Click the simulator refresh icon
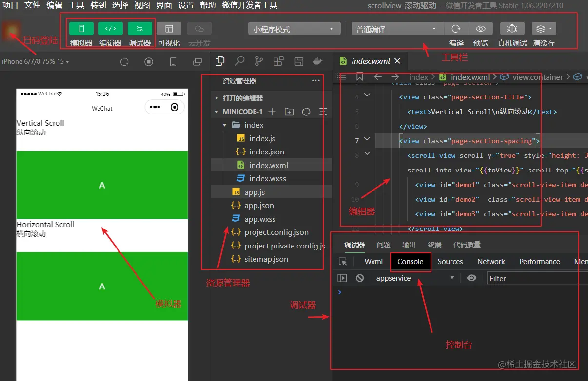 click(x=124, y=62)
